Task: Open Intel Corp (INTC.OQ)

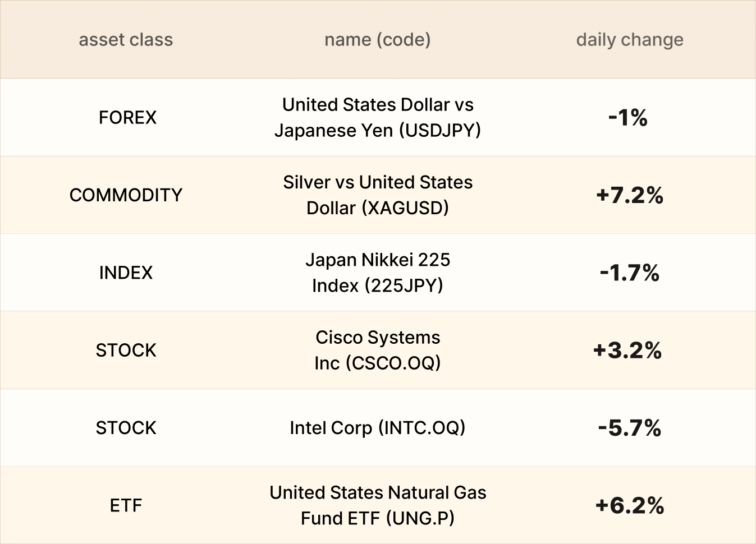Action: (377, 428)
